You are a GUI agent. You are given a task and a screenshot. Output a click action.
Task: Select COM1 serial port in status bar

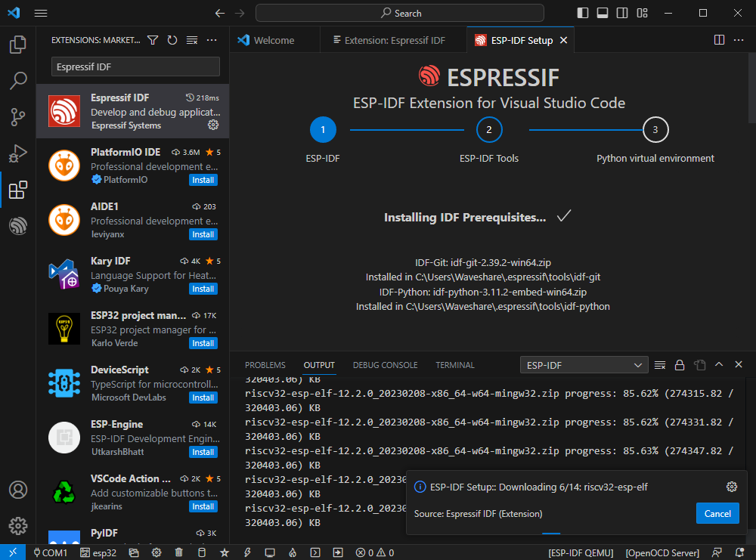click(x=50, y=552)
